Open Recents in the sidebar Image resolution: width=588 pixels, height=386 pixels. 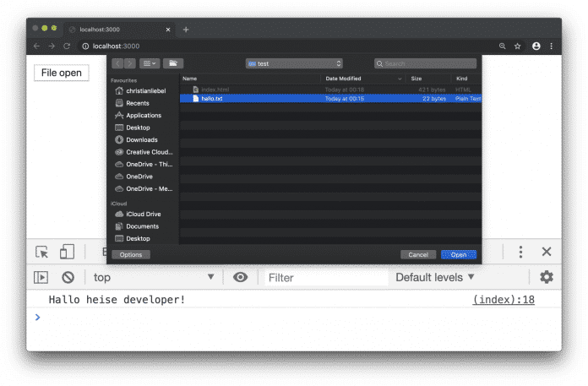tap(133, 103)
